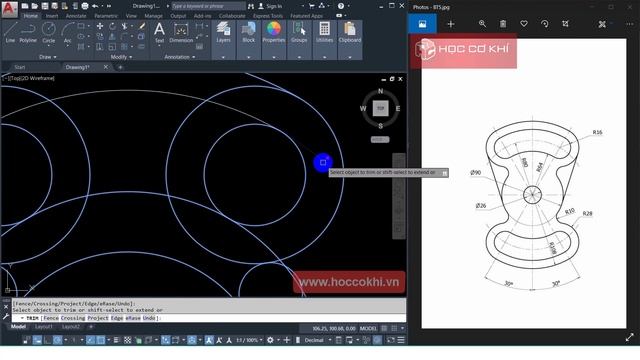Expand the arrow below Properties panel
The width and height of the screenshot is (640, 360).
point(273,57)
